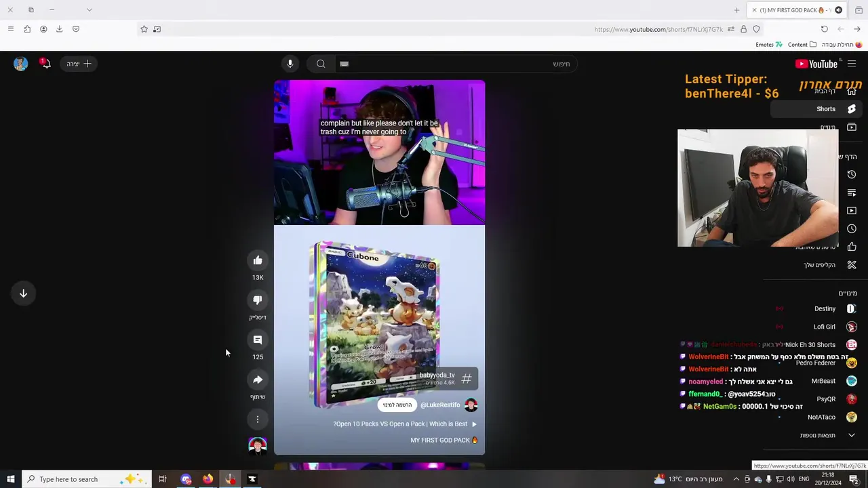Open the Windows notification center
868x488 pixels.
coord(854,479)
